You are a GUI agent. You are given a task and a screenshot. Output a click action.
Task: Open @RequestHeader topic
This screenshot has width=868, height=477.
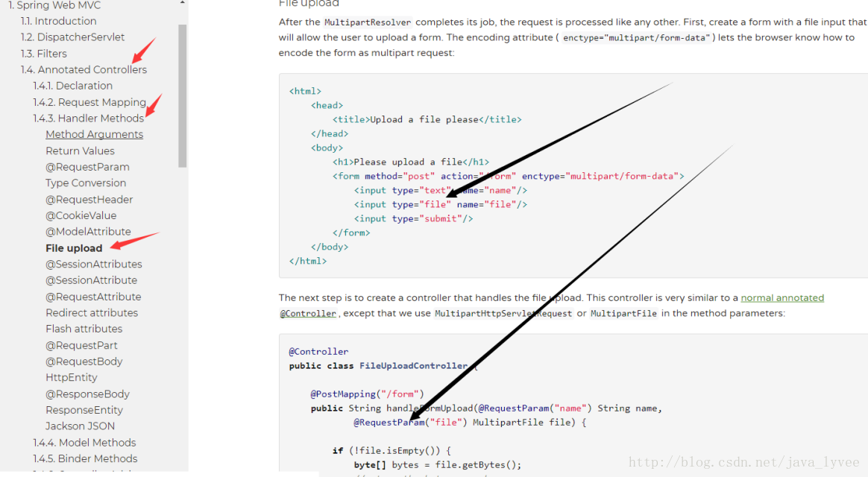point(89,200)
